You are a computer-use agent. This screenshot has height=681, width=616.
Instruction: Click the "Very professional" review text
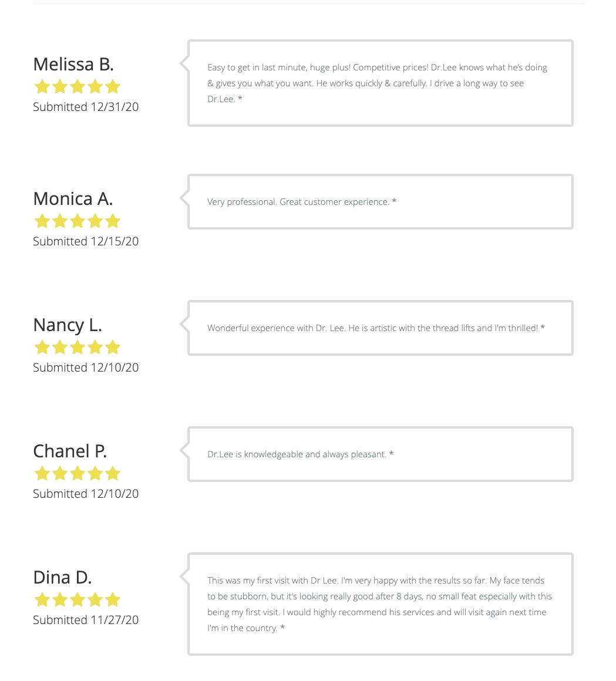pos(302,202)
